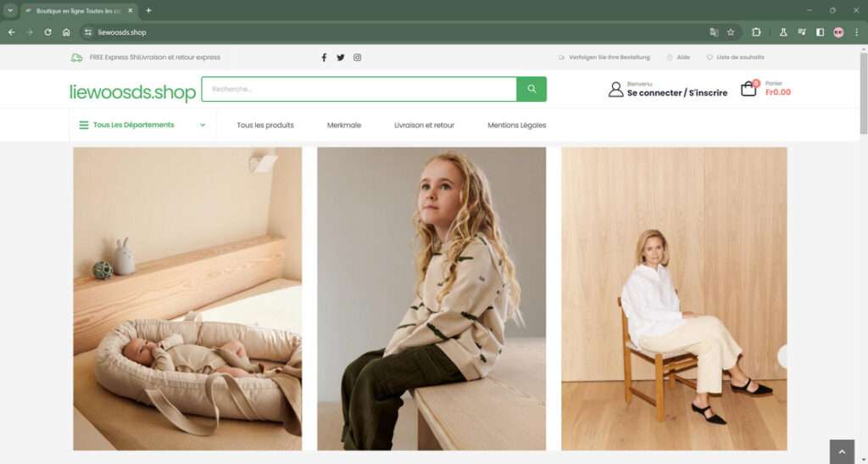Focus the Recherche search input field
868x464 pixels.
coord(359,89)
